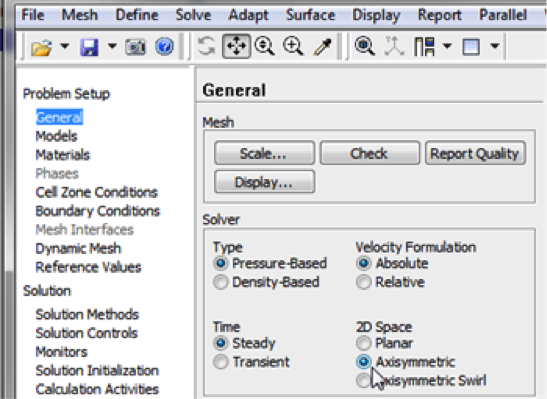Click the window layout arrangement icon
Screen dimensions: 547x399
click(x=424, y=47)
